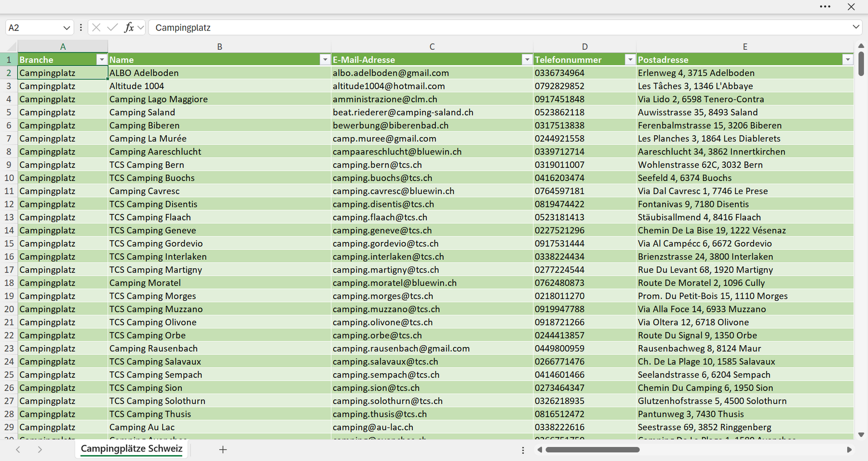Expand the Name Box dropdown
868x461 pixels.
click(67, 28)
